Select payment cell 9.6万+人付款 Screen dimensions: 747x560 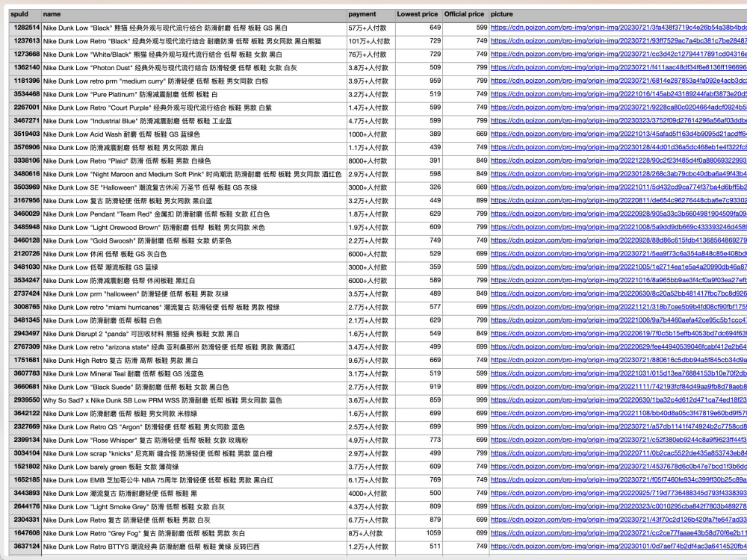[371, 361]
